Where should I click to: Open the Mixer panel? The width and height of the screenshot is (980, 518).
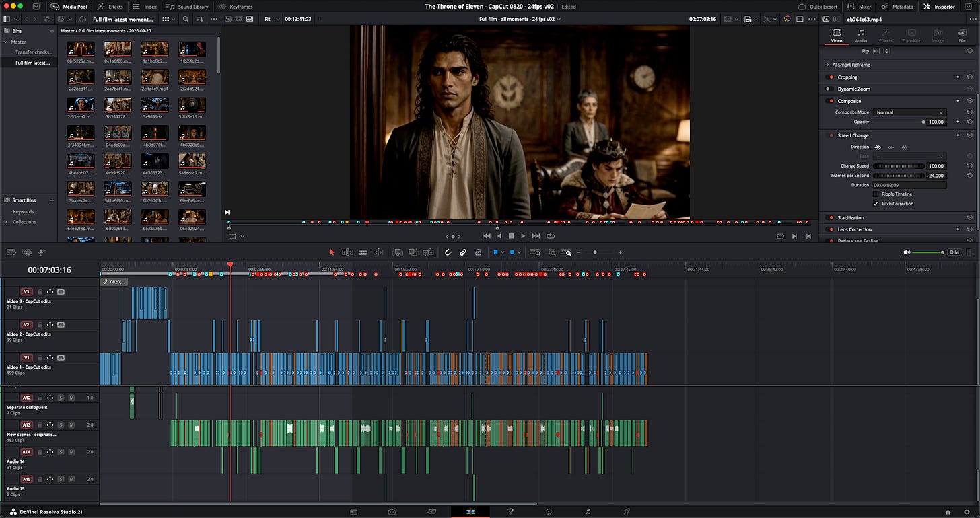pyautogui.click(x=859, y=7)
